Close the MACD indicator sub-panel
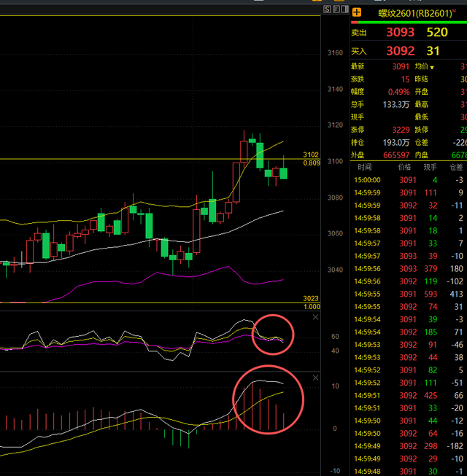 point(316,378)
